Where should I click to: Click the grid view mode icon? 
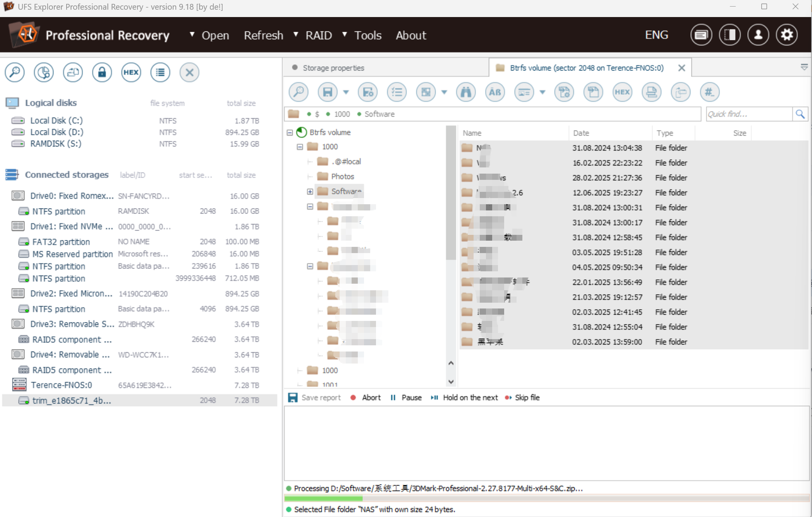tap(426, 92)
